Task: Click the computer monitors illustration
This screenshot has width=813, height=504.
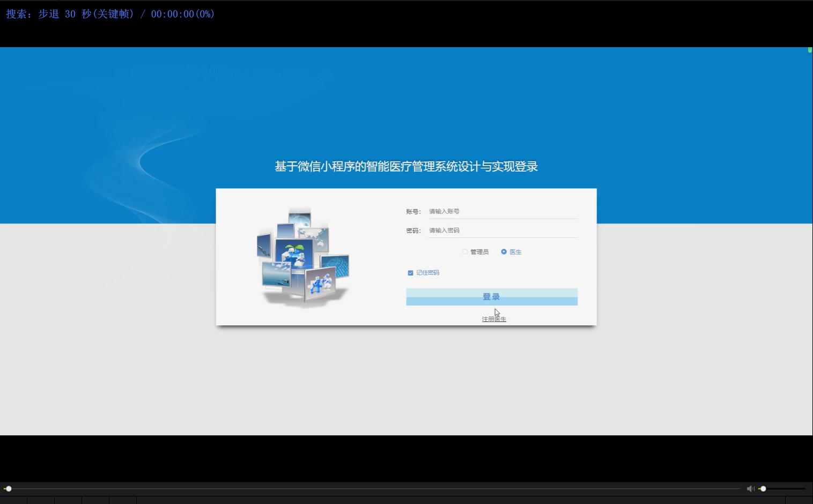Action: 303,257
